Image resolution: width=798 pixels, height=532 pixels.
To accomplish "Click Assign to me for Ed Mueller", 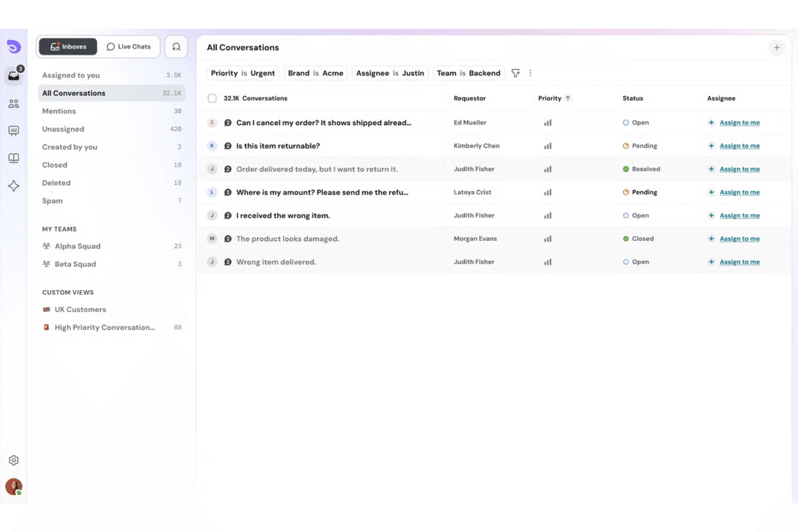I will pos(739,123).
